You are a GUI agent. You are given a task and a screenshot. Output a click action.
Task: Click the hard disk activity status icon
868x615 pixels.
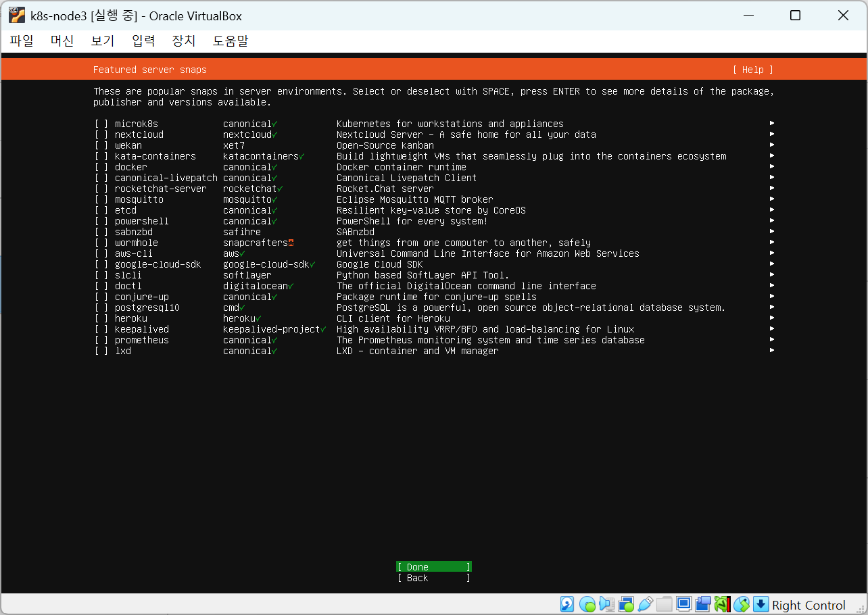[x=567, y=604]
